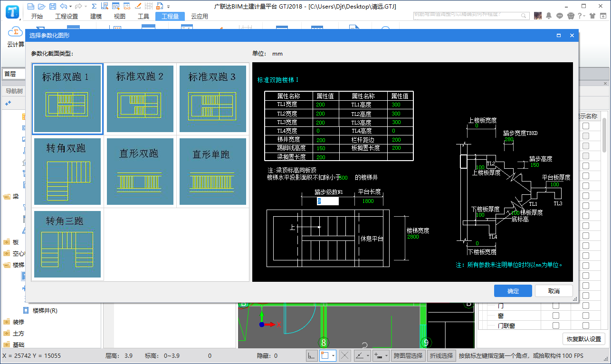Viewport: 611px width, 364px height.
Task: Open the 工具 ribbon tab
Action: coord(143,16)
